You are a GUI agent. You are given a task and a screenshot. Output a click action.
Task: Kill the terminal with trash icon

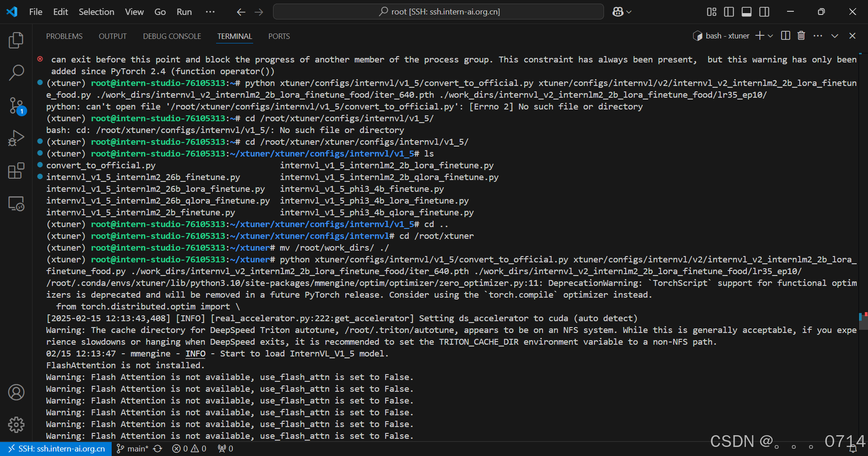pos(801,36)
